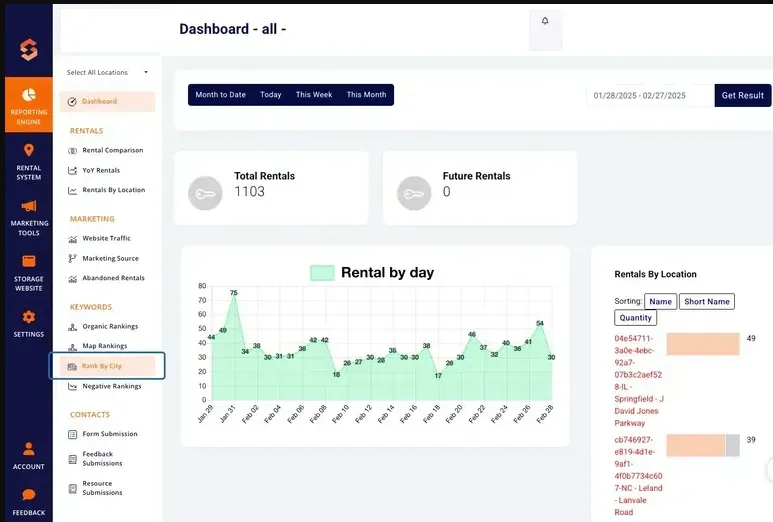The image size is (773, 522).
Task: Open Organic Rankings page
Action: pos(110,326)
